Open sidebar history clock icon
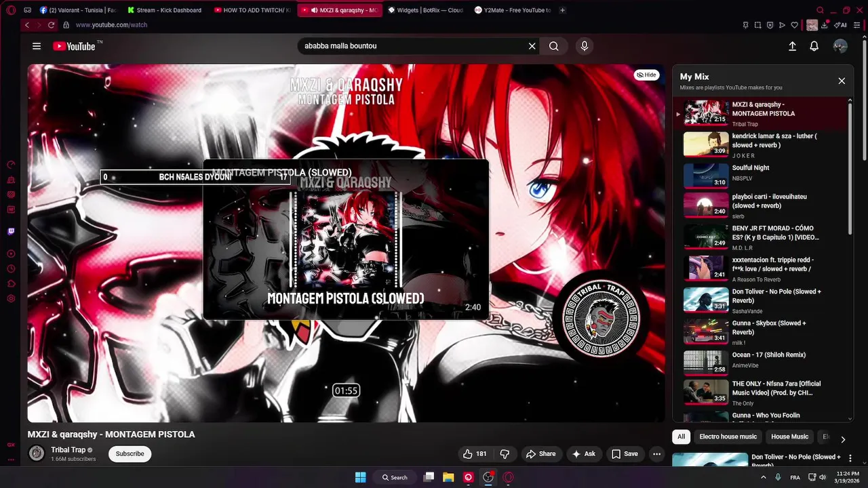Viewport: 868px width, 488px height. tap(11, 269)
